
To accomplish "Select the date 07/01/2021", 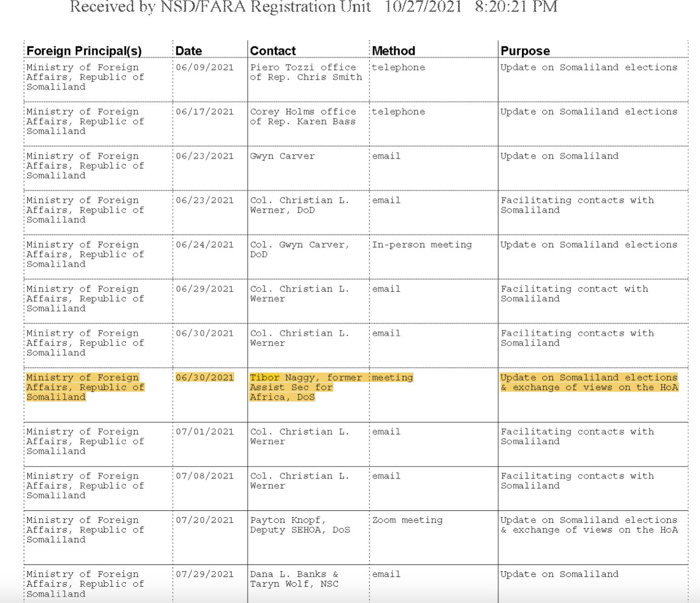I will [205, 432].
